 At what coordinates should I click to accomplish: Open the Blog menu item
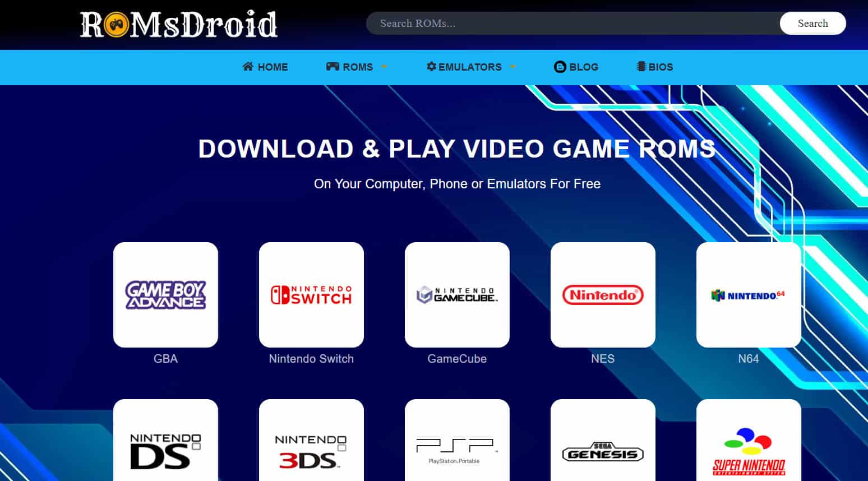[576, 67]
